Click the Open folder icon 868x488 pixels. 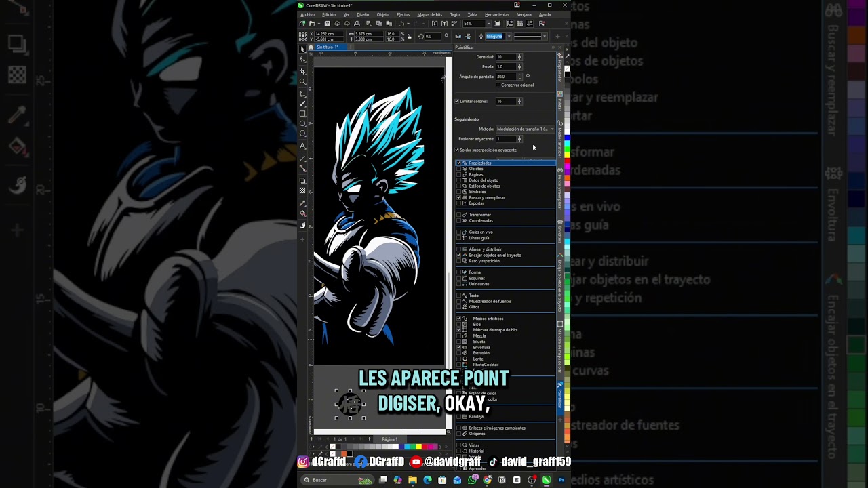click(312, 24)
